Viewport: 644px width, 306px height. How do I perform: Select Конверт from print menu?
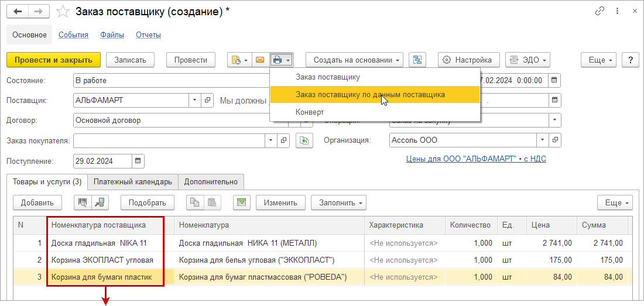tap(310, 112)
